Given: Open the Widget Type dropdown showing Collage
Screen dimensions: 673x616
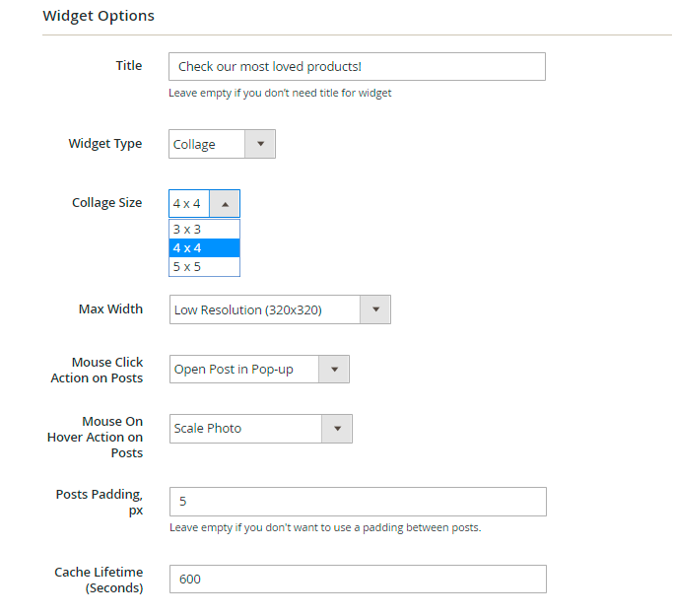Looking at the screenshot, I should pyautogui.click(x=222, y=144).
